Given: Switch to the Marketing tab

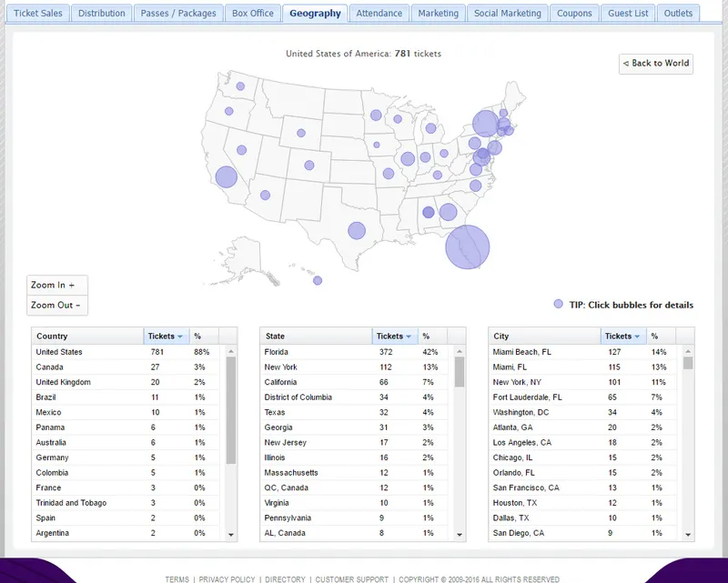Looking at the screenshot, I should (438, 13).
